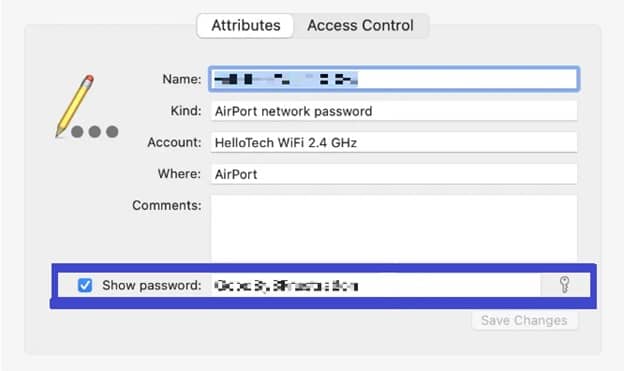The image size is (624, 371).
Task: Click the pencil password item icon
Action: pyautogui.click(x=76, y=105)
